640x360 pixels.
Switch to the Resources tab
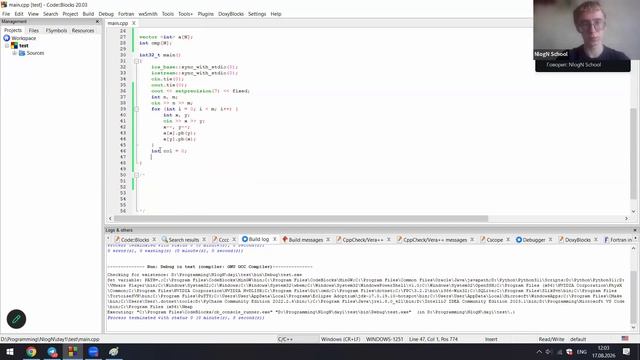click(83, 31)
